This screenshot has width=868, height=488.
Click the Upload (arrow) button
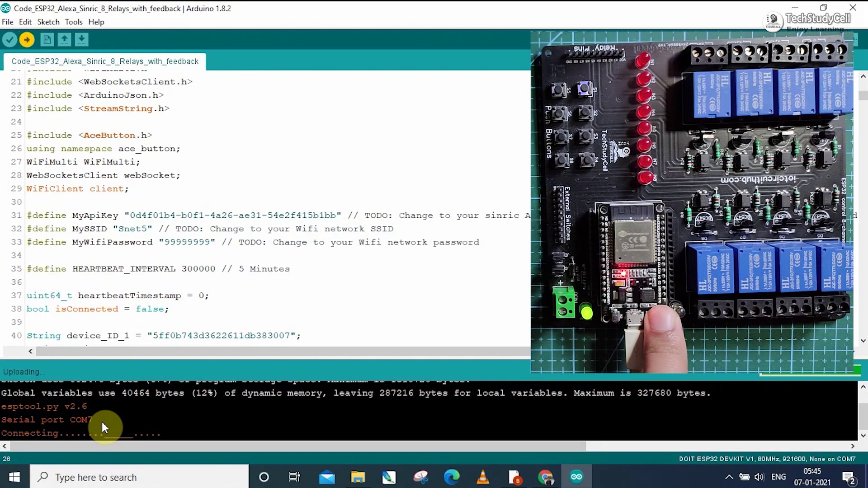point(28,39)
